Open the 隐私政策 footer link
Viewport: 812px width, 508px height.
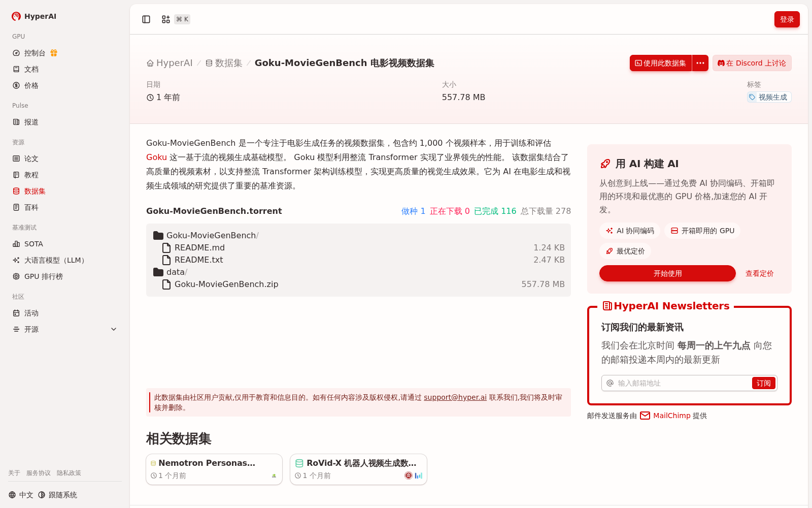coord(69,473)
